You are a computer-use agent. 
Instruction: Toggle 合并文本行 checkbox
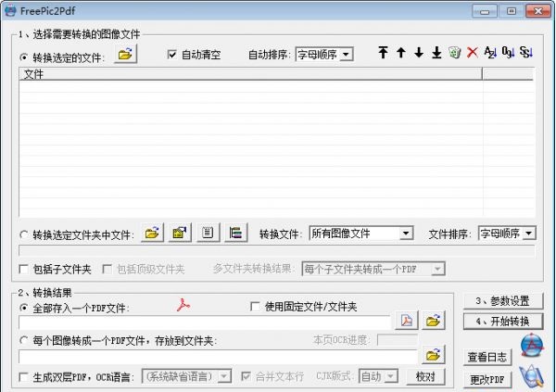click(x=246, y=376)
